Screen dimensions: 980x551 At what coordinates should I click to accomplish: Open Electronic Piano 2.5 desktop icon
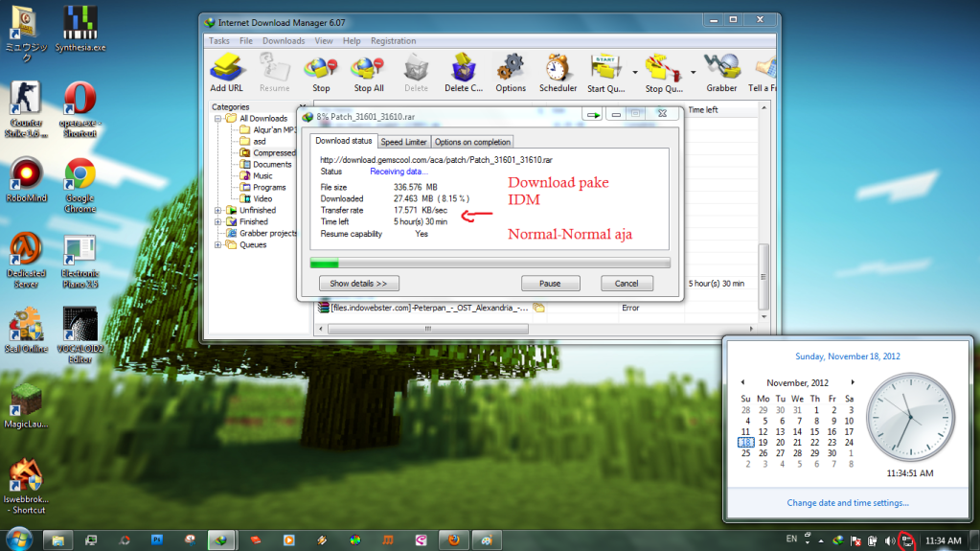(80, 261)
